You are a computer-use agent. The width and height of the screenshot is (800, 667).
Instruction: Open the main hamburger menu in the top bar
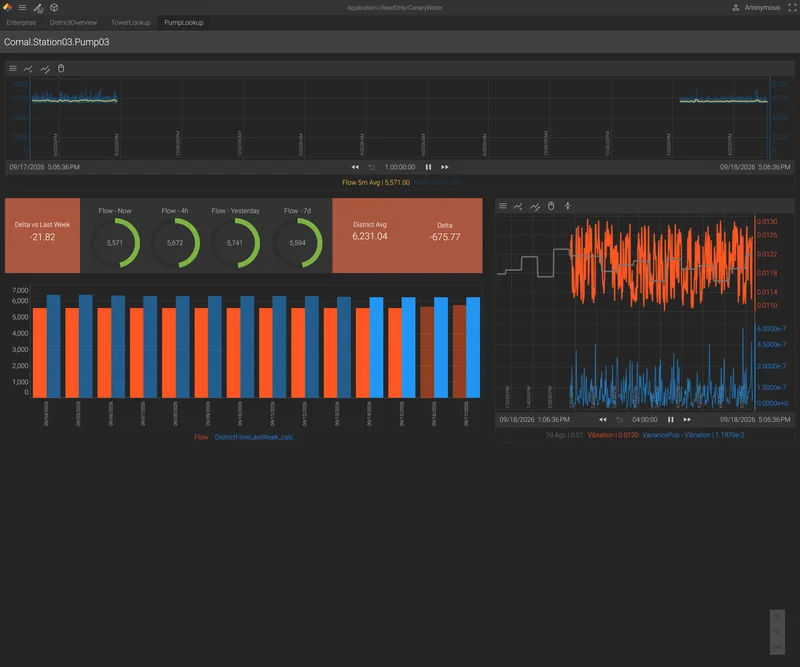click(22, 8)
